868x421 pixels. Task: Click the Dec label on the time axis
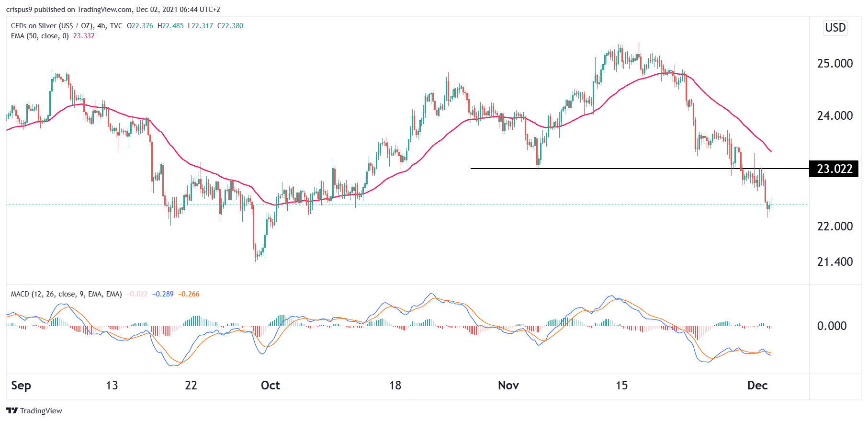tap(757, 386)
